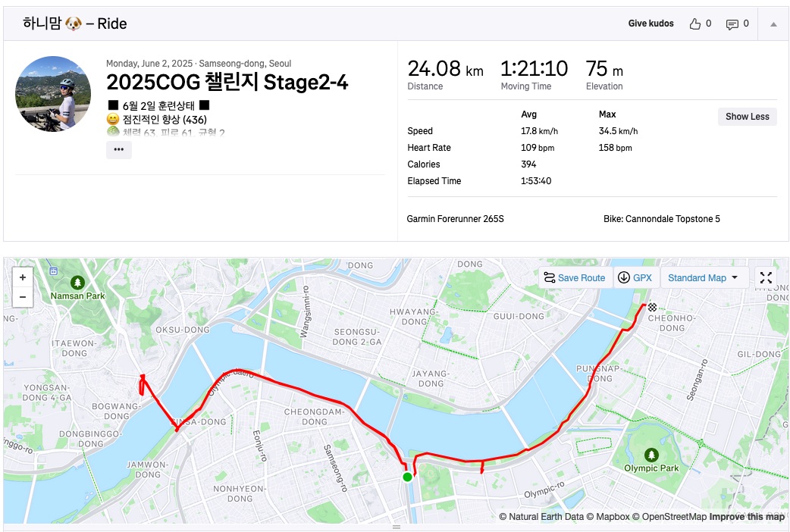Click the Namsan Park map marker
Image resolution: width=790 pixels, height=532 pixels.
[76, 283]
